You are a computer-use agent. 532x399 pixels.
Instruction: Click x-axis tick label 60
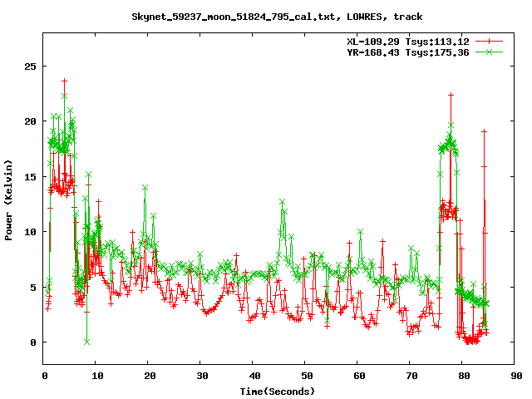359,376
